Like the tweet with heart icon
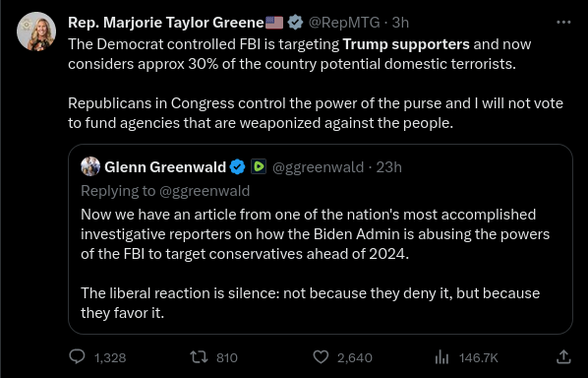588x378 pixels. [x=321, y=357]
